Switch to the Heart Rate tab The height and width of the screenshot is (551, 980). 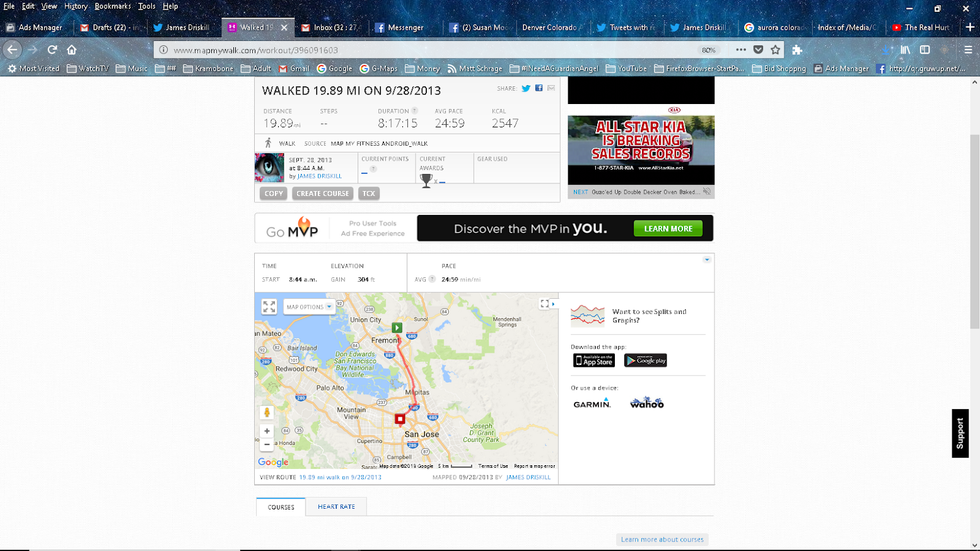click(x=336, y=507)
